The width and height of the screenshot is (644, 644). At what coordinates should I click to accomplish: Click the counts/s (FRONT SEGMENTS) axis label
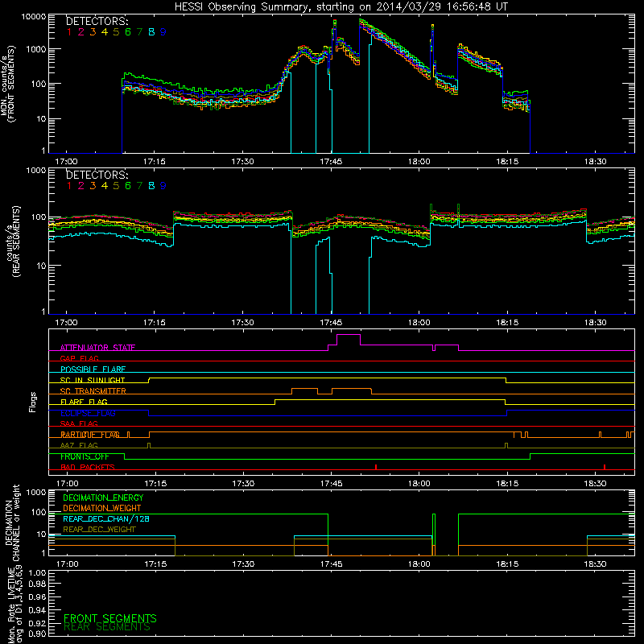8,85
